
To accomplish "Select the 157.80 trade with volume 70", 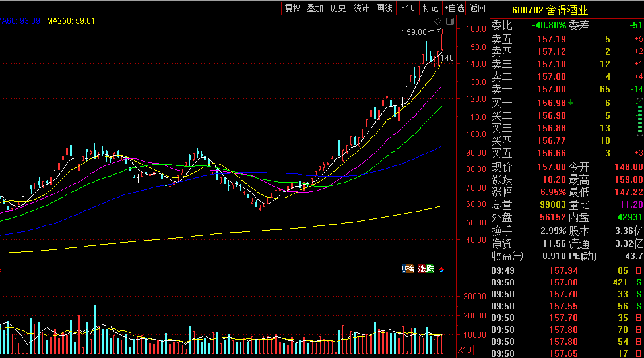I will coord(567,330).
